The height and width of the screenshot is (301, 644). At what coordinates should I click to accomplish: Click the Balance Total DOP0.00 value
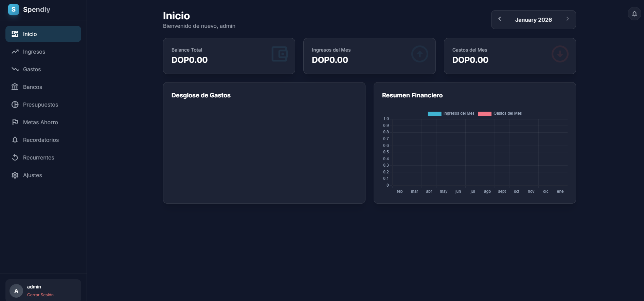190,60
